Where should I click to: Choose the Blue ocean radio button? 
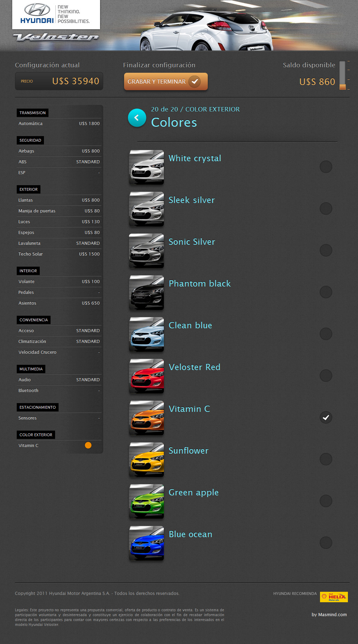coord(326,543)
